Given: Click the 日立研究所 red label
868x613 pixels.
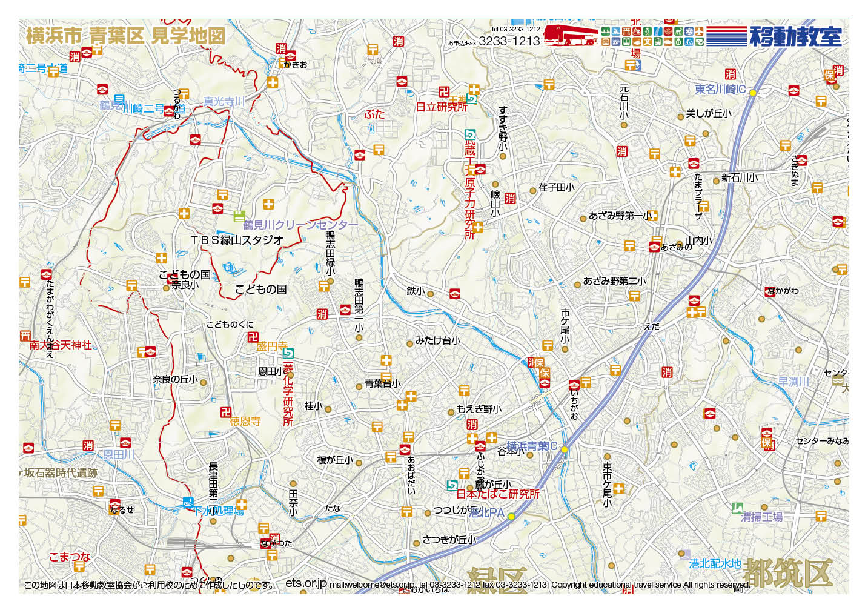Looking at the screenshot, I should (441, 107).
